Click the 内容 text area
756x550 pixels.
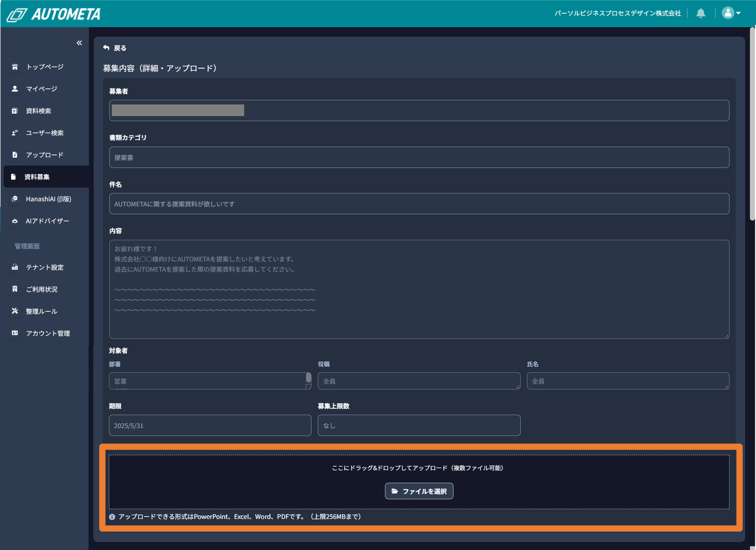(419, 289)
